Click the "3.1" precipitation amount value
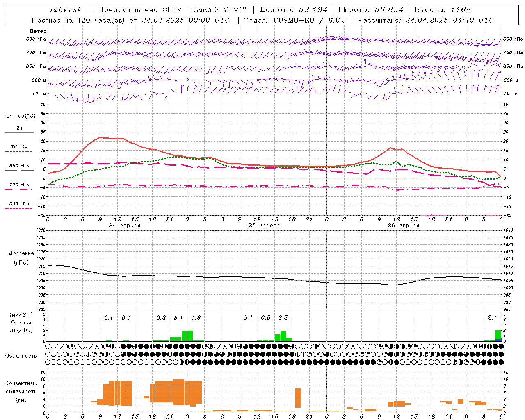Image resolution: width=525 pixels, height=420 pixels. click(x=178, y=318)
